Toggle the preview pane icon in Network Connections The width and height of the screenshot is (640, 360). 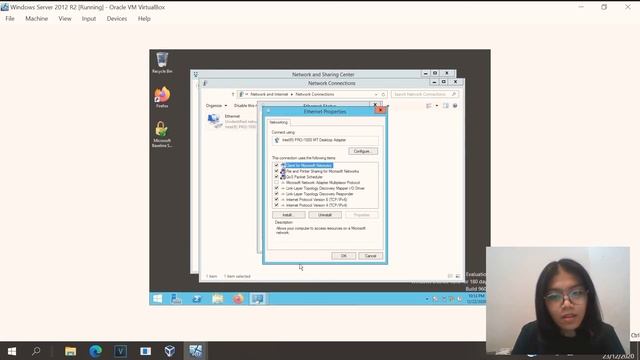click(x=446, y=106)
